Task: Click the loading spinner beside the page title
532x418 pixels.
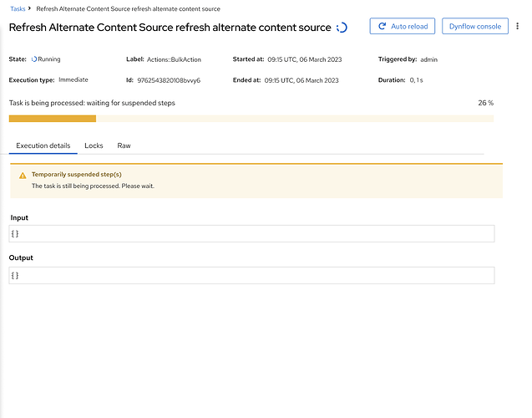Action: tap(342, 28)
